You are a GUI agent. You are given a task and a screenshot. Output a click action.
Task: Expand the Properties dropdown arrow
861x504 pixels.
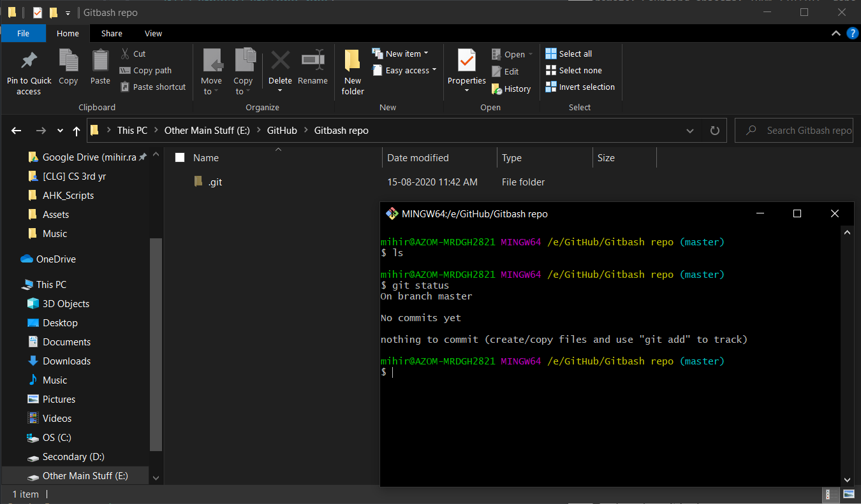(x=467, y=91)
